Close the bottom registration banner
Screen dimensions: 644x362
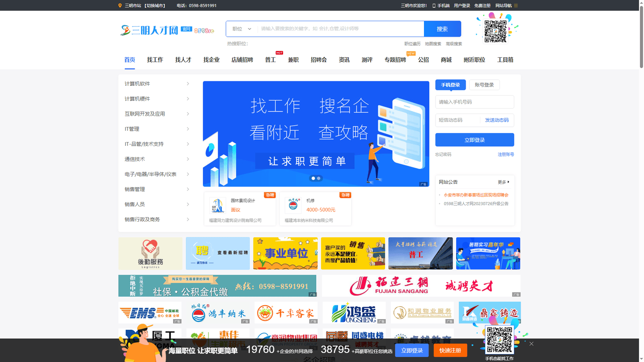pyautogui.click(x=531, y=344)
